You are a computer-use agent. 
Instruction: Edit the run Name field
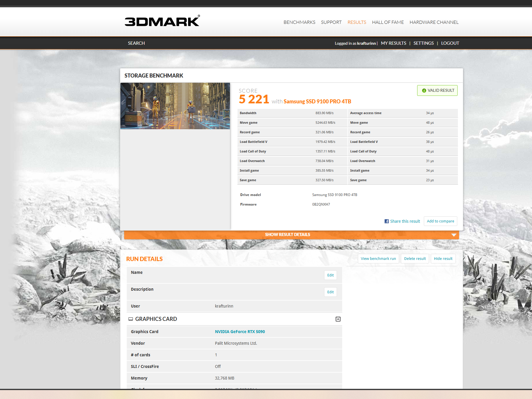pyautogui.click(x=330, y=275)
